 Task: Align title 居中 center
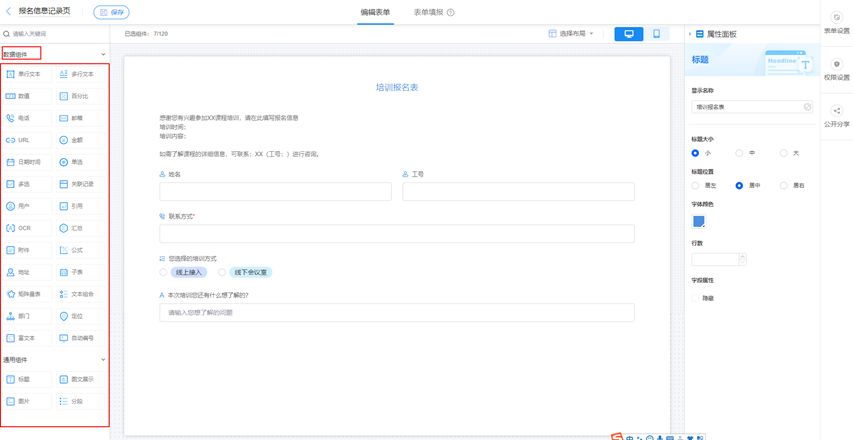[739, 185]
